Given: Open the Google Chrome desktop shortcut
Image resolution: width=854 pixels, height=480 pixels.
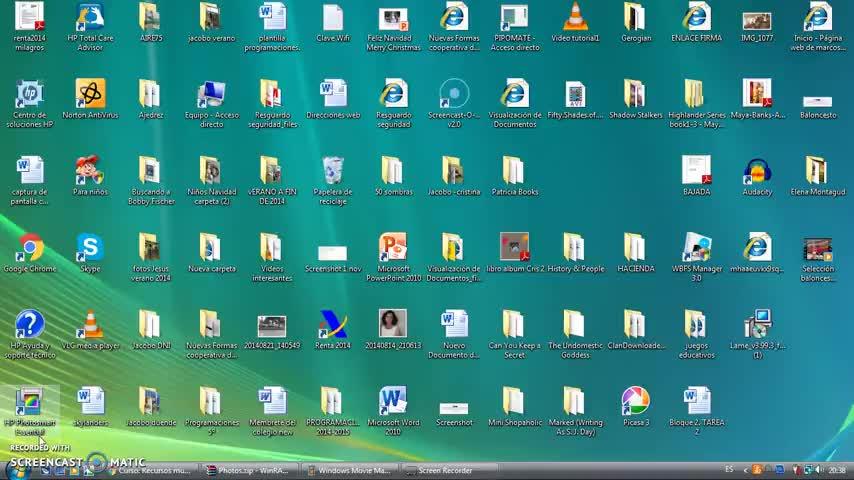Looking at the screenshot, I should click(x=30, y=247).
